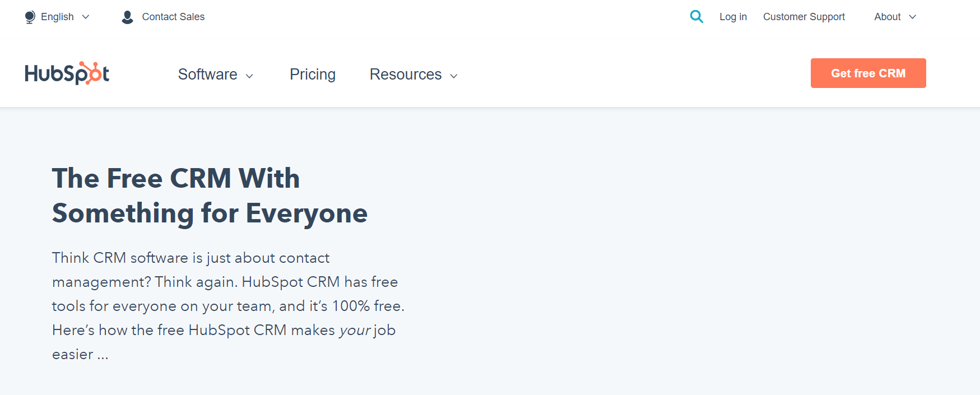Expand the chevron beside Resources
Image resolution: width=980 pixels, height=395 pixels.
(x=454, y=76)
